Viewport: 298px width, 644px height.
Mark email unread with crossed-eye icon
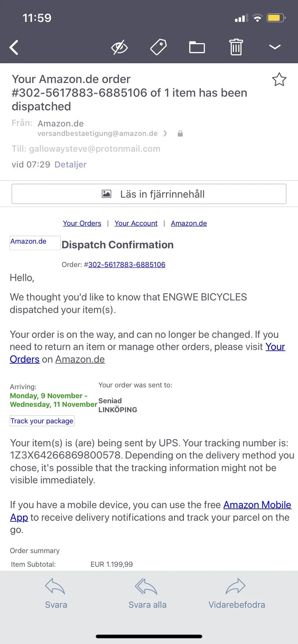pyautogui.click(x=119, y=47)
